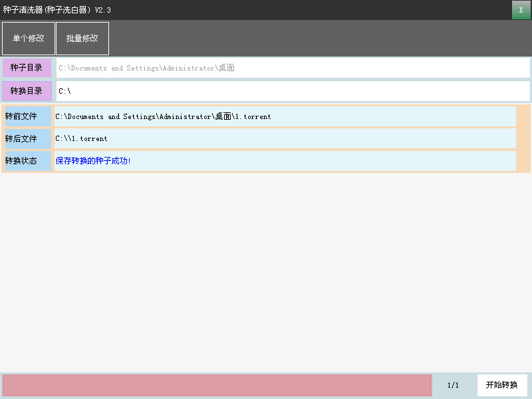Screen dimensions: 532x399
Task: Click the 转前文件 label
Action: point(28,116)
